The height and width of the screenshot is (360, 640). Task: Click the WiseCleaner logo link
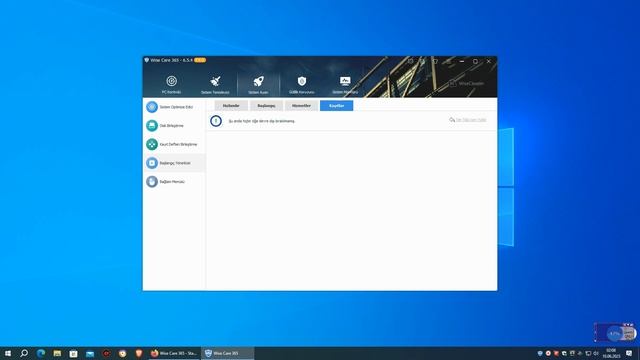point(467,83)
